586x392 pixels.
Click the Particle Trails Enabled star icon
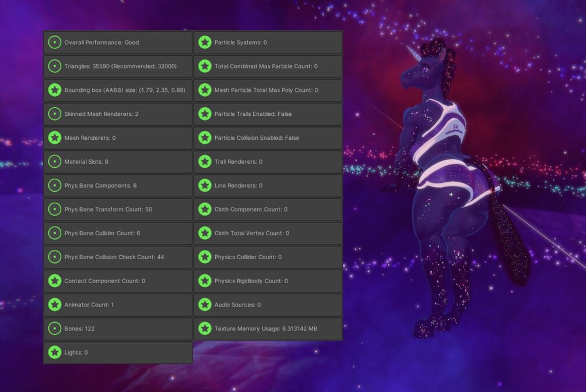(x=205, y=114)
